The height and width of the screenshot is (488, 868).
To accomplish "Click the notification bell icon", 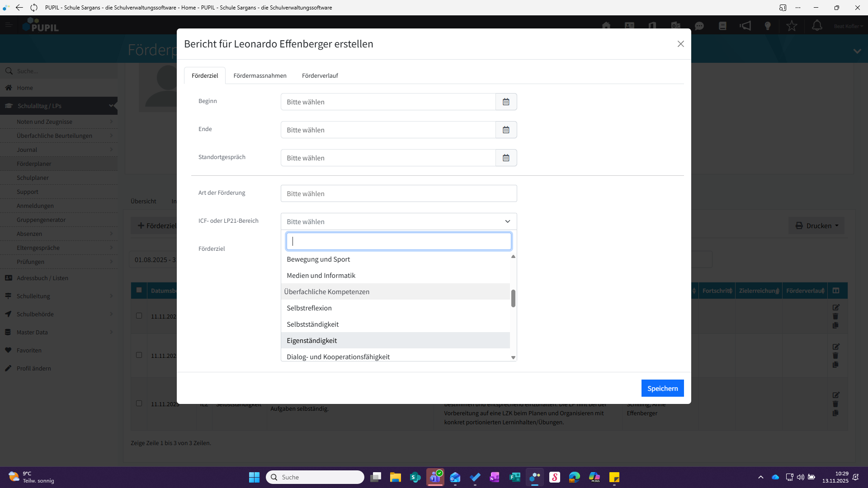I will (x=816, y=26).
